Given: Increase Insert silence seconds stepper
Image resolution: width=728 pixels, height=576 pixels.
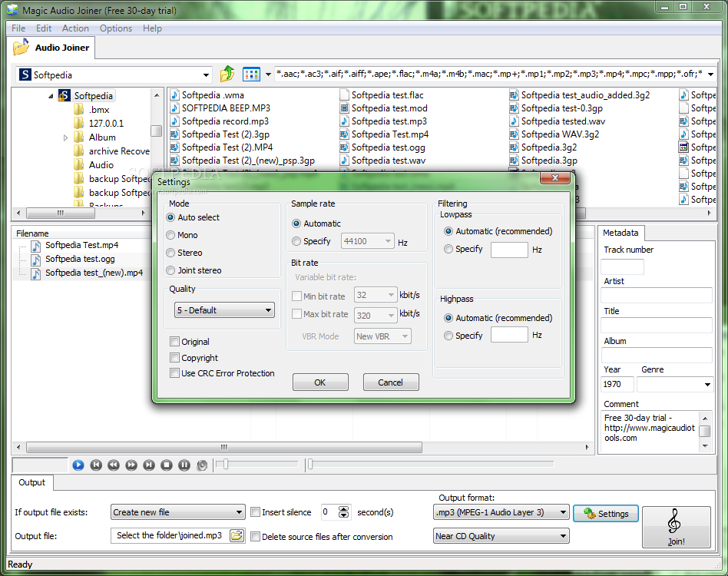Looking at the screenshot, I should coord(343,509).
